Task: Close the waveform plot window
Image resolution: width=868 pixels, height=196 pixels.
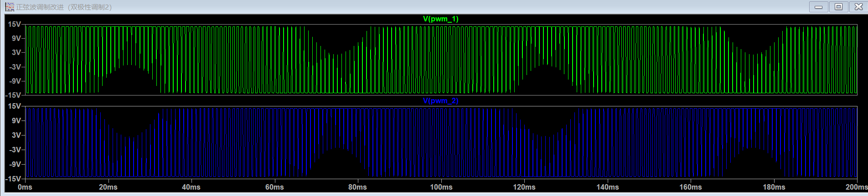Action: pos(858,7)
